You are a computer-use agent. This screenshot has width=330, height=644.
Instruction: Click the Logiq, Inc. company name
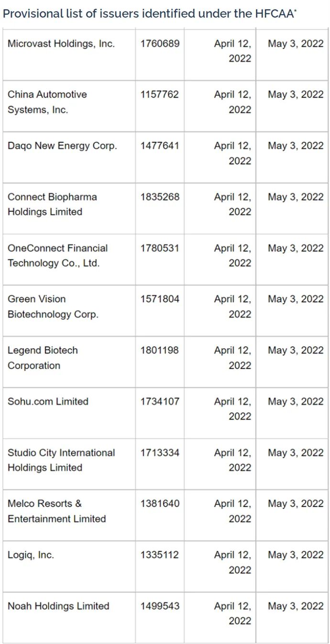tap(31, 555)
